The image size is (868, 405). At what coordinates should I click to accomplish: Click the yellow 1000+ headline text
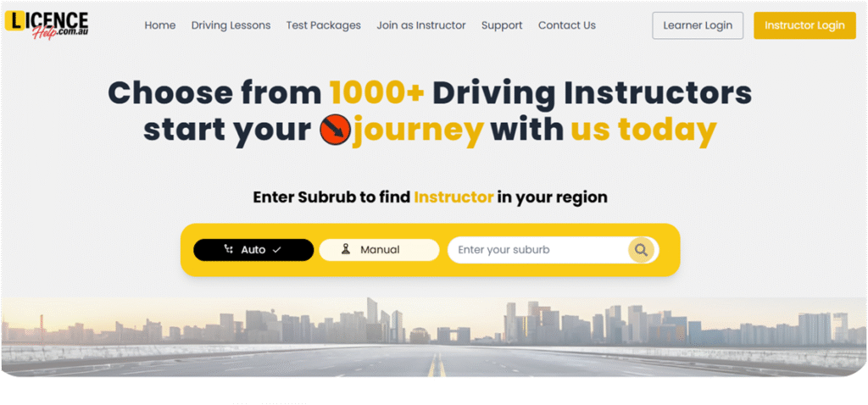tap(377, 93)
